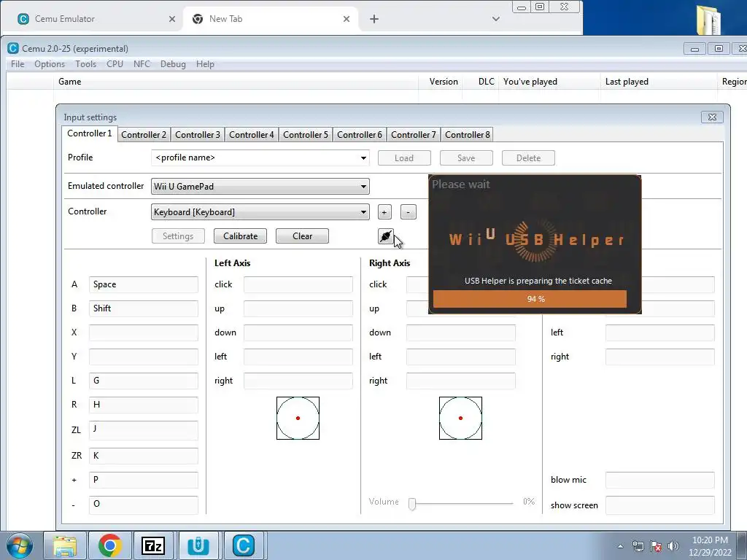Open the Options menu
The height and width of the screenshot is (560, 747).
pyautogui.click(x=50, y=64)
